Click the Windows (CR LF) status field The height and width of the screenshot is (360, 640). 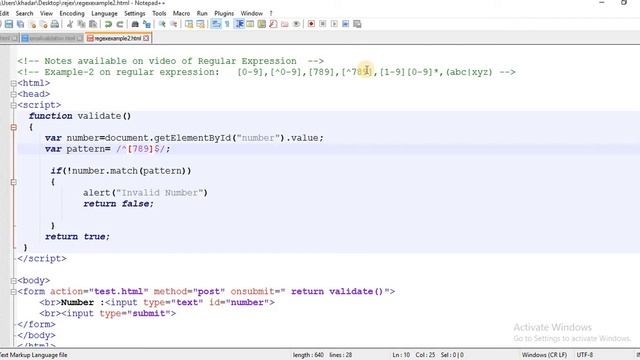(544, 355)
